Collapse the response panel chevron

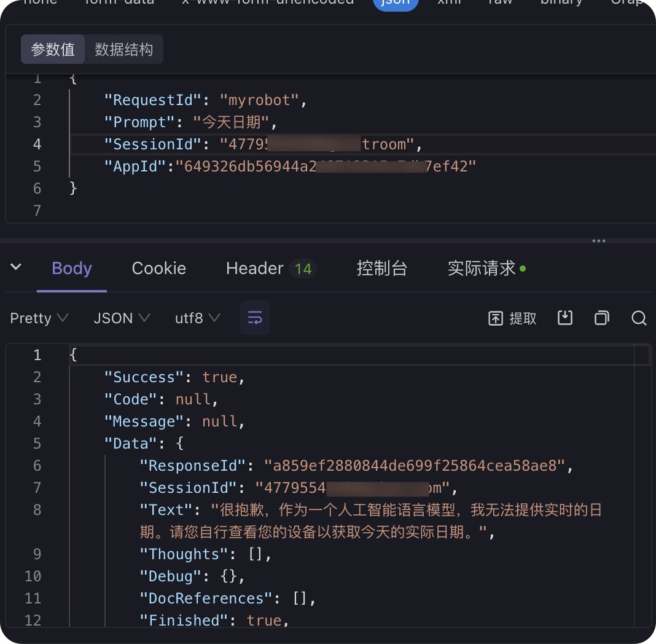(x=16, y=267)
